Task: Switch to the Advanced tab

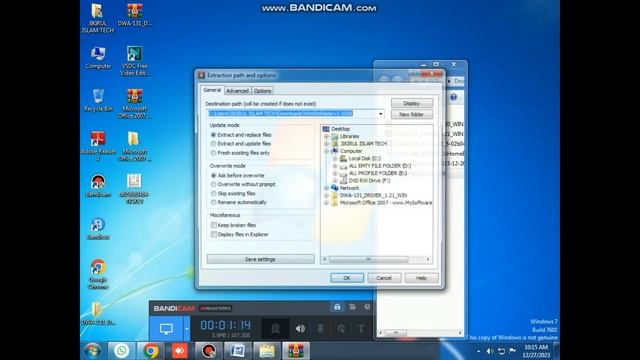Action: 237,91
